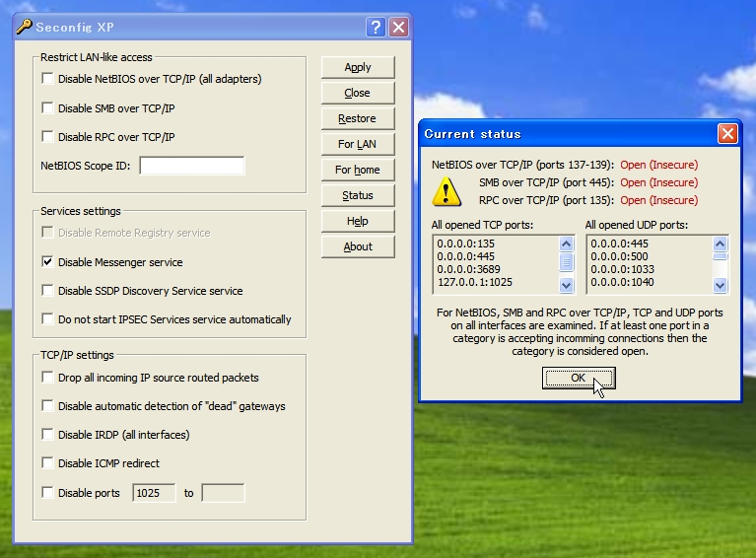The image size is (756, 558).
Task: Click the end port field after 'to'
Action: click(x=223, y=493)
